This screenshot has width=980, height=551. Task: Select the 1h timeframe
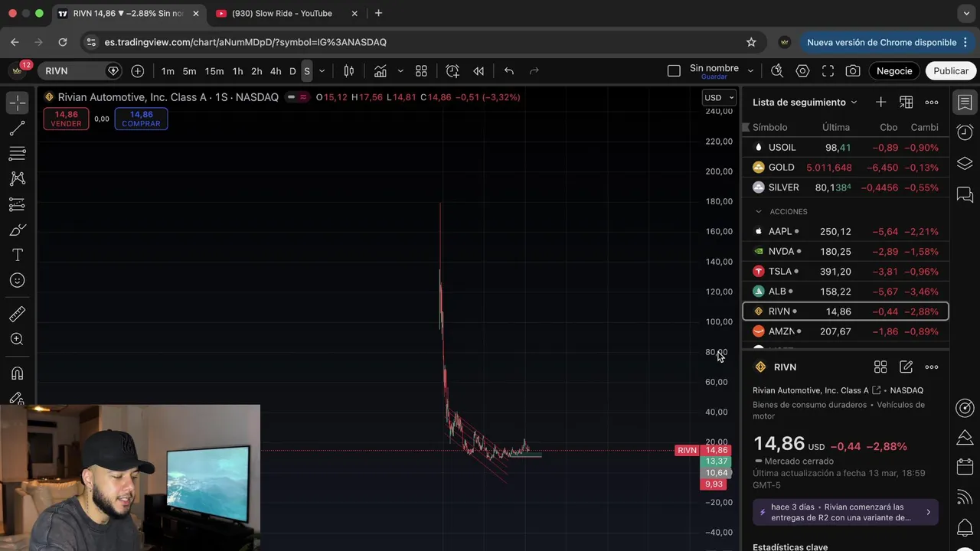tap(238, 71)
